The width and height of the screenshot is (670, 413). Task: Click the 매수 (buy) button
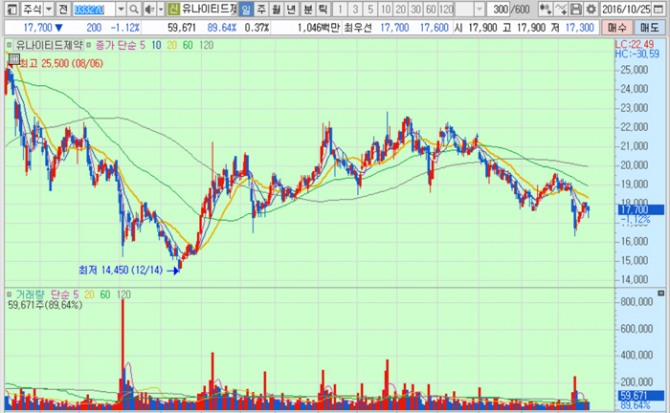(617, 28)
